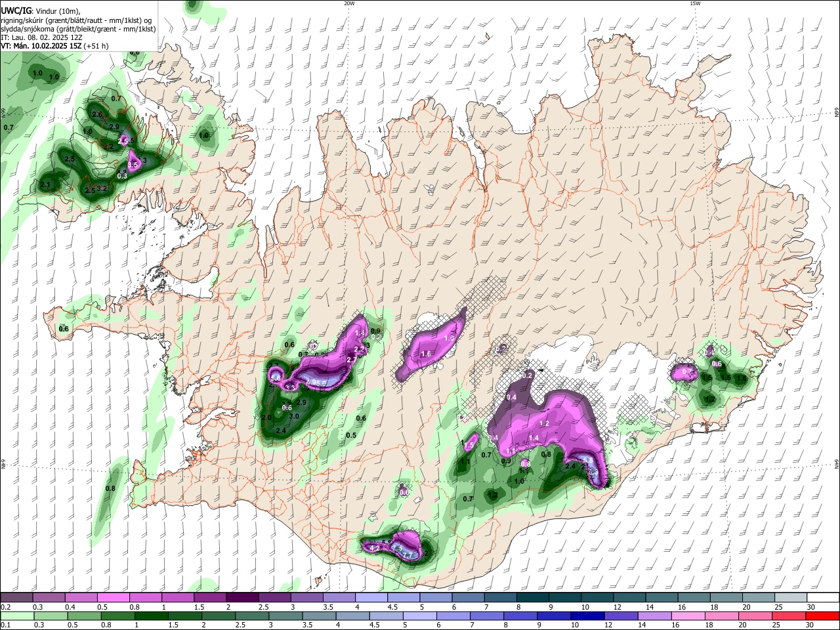Select the dark purple top-row swatch labeled 2
The height and width of the screenshot is (630, 840).
point(241,598)
